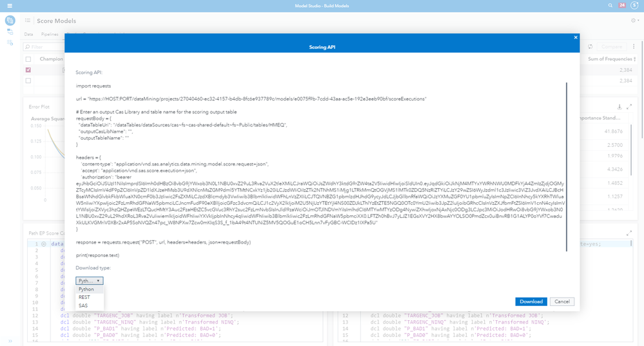
Task: Click the Score Models page title
Action: (56, 21)
